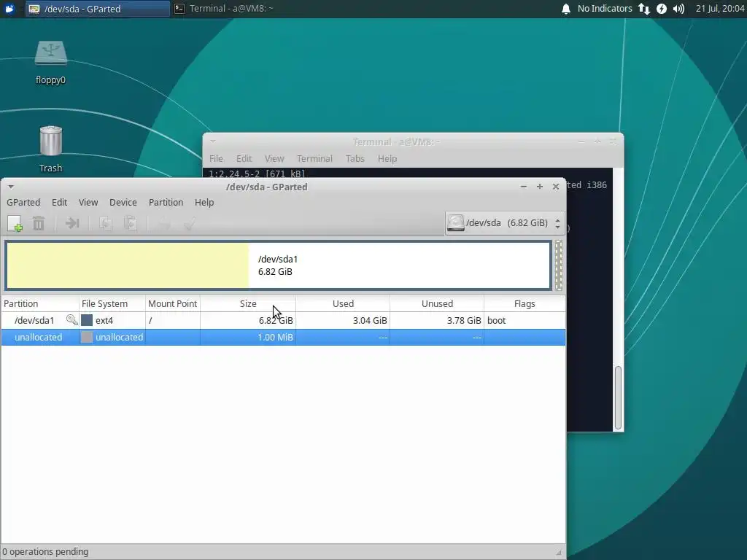Click the Terminal window vertical scrollbar
Screen dimensions: 747x560
pyautogui.click(x=618, y=397)
